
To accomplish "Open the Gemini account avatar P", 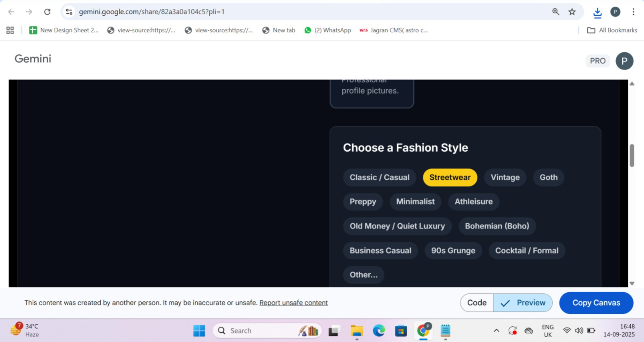I will pyautogui.click(x=624, y=61).
